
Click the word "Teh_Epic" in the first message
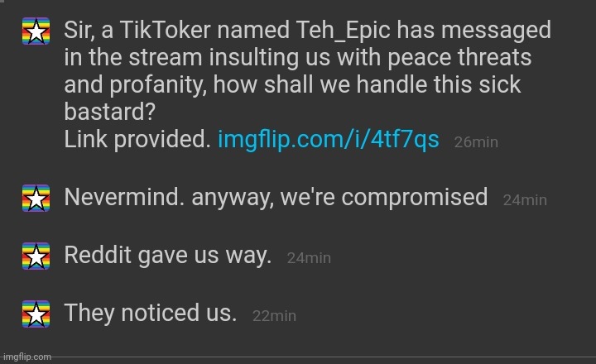[x=343, y=31]
